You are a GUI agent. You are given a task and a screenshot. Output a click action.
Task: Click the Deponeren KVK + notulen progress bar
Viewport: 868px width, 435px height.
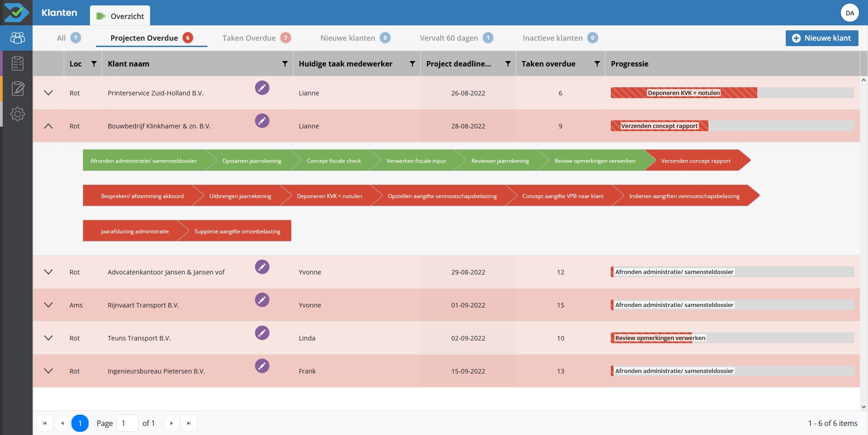[732, 93]
